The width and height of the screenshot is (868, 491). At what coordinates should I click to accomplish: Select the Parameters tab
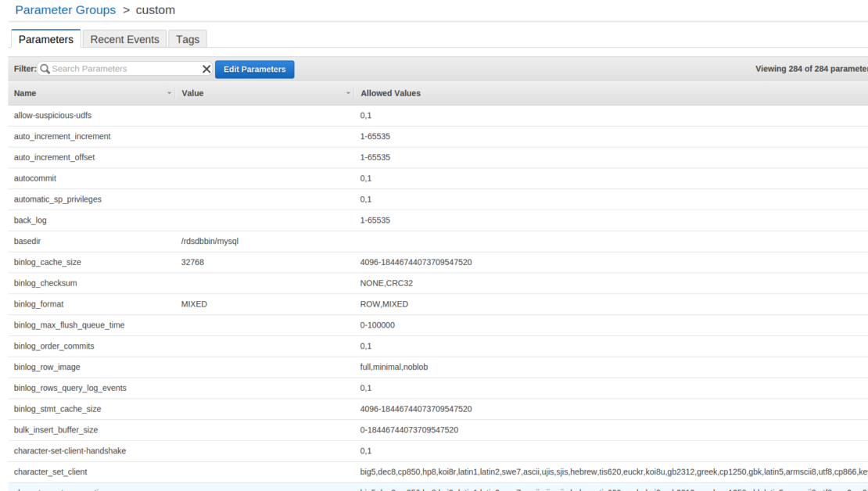(45, 39)
